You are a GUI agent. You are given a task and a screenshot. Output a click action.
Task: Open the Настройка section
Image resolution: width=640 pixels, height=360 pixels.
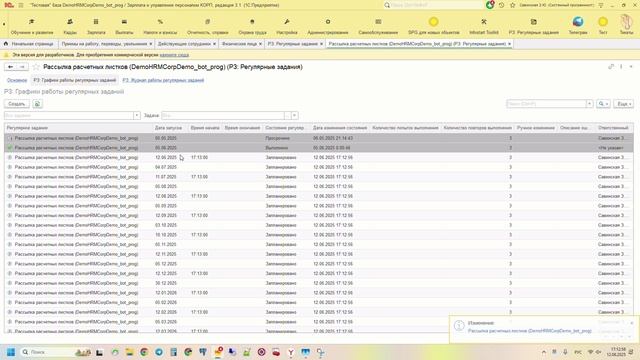[x=287, y=26]
